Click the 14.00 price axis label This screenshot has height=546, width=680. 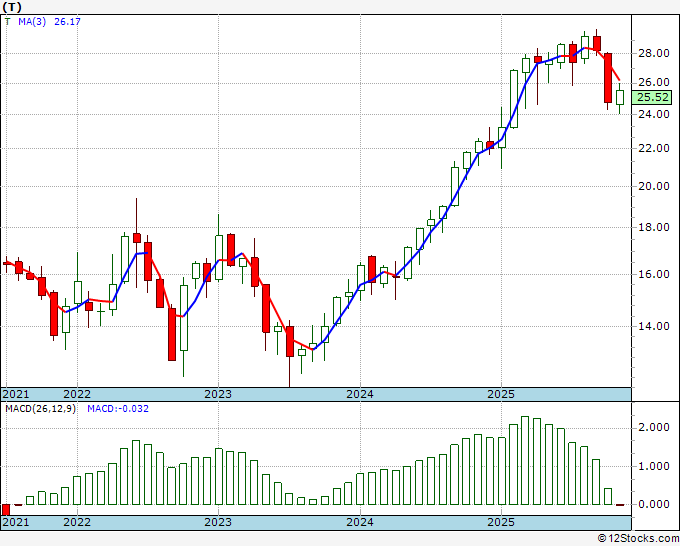(x=654, y=326)
